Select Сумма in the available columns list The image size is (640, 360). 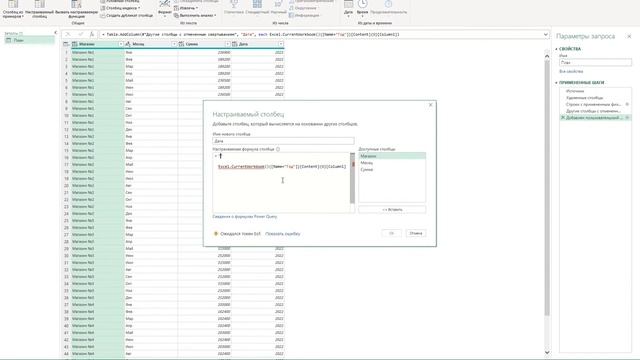coord(392,169)
